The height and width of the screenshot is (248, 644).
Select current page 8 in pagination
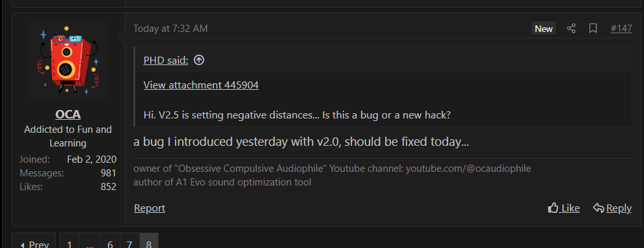pyautogui.click(x=149, y=243)
